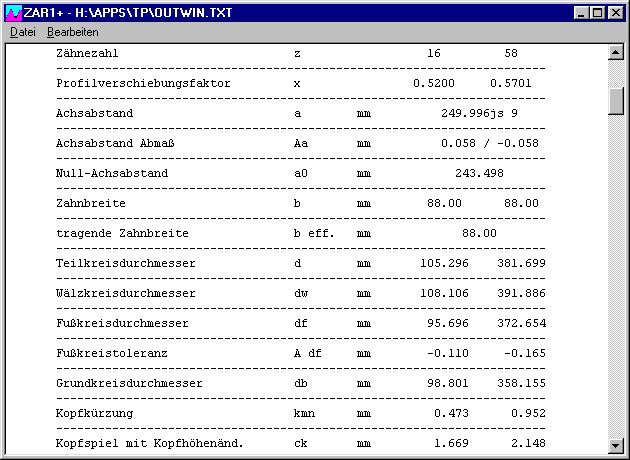Viewport: 630px width, 460px height.
Task: Click the Profilverschiebungsfaktor row label
Action: 143,83
